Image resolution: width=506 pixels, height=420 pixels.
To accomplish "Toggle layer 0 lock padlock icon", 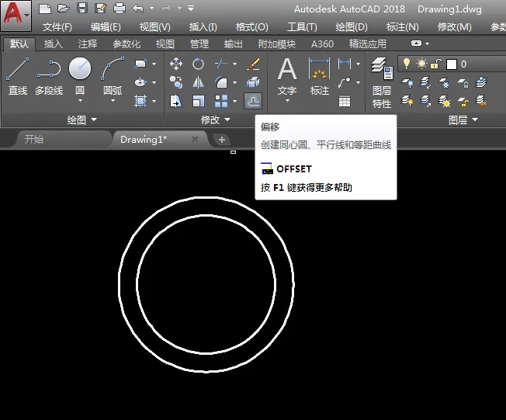I will [436, 64].
